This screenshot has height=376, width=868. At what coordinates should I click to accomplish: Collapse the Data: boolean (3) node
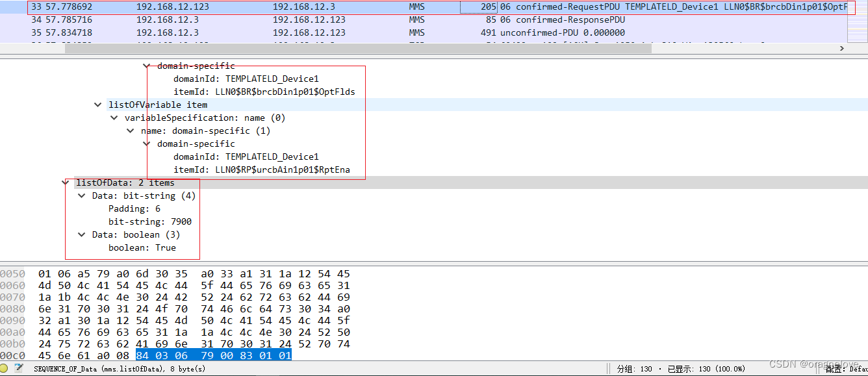click(82, 234)
